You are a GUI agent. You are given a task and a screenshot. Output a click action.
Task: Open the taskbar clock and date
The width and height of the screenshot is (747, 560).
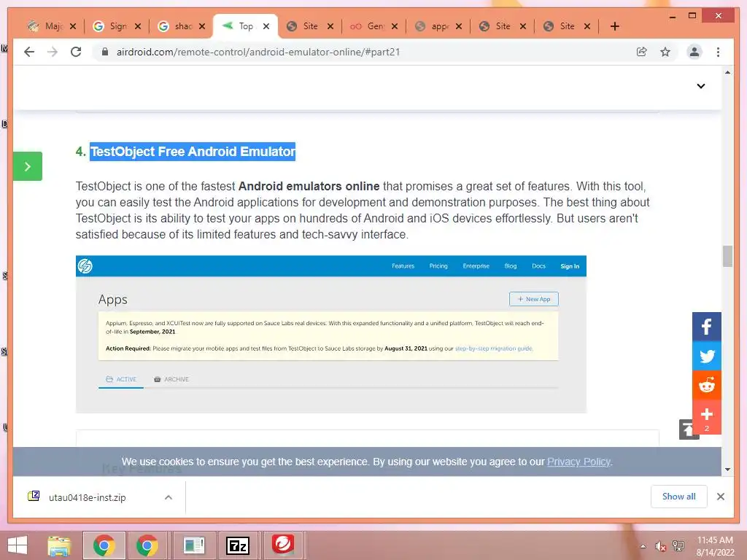coord(715,546)
